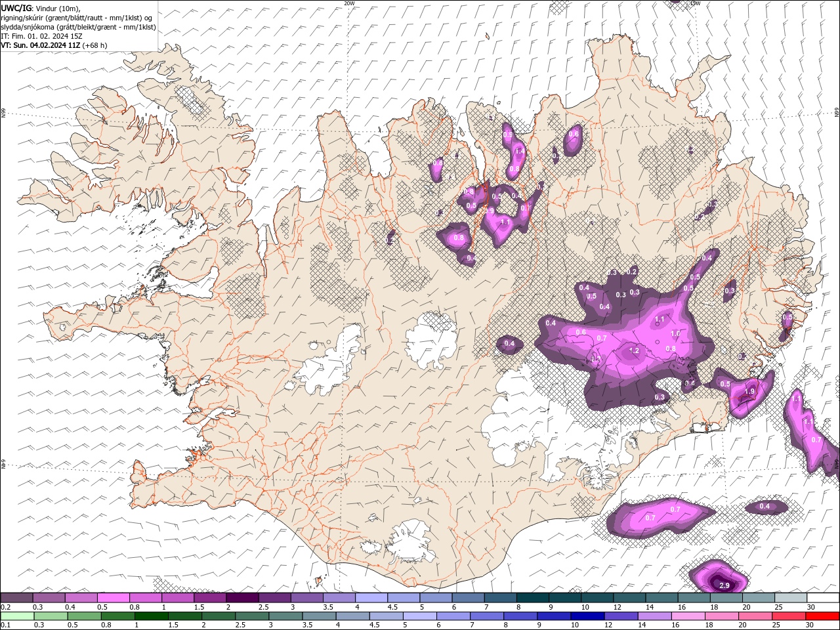Click the gray-purple 0.2 snow legend swatch
Image resolution: width=840 pixels, height=630 pixels.
[x=17, y=597]
